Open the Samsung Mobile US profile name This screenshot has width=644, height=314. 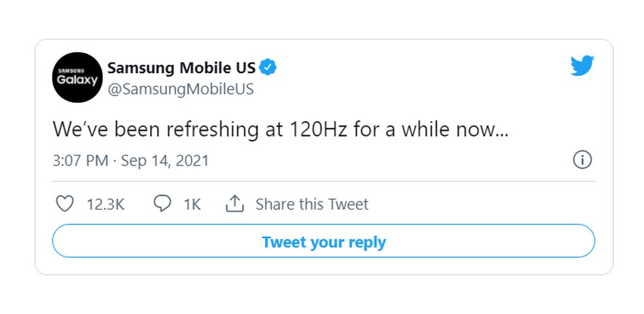coord(181,68)
